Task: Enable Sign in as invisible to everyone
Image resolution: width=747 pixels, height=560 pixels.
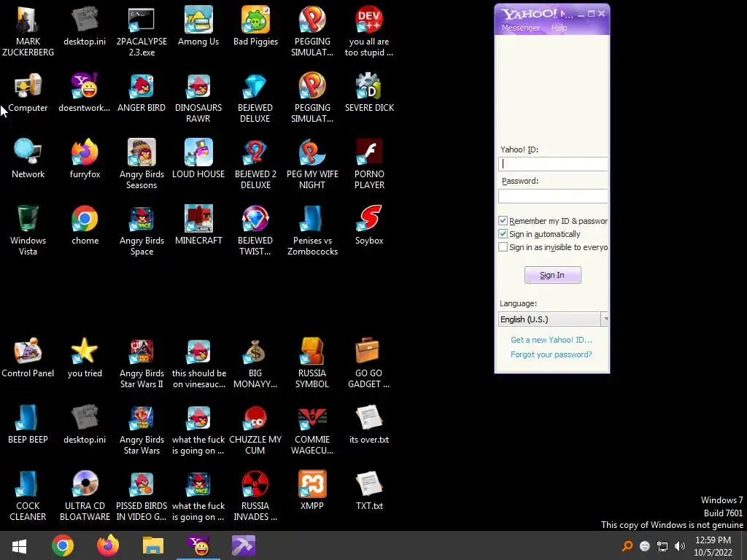Action: [x=503, y=247]
